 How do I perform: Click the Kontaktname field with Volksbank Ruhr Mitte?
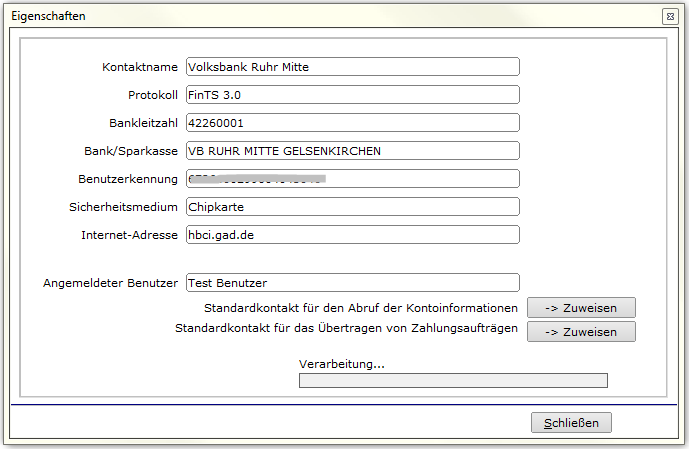(x=353, y=67)
